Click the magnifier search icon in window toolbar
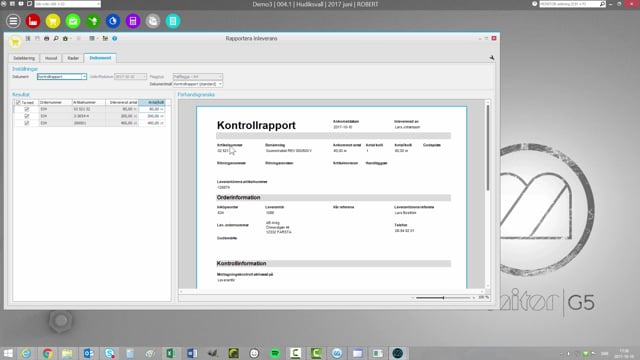Viewport: 640px width, 360px height. pyautogui.click(x=56, y=38)
